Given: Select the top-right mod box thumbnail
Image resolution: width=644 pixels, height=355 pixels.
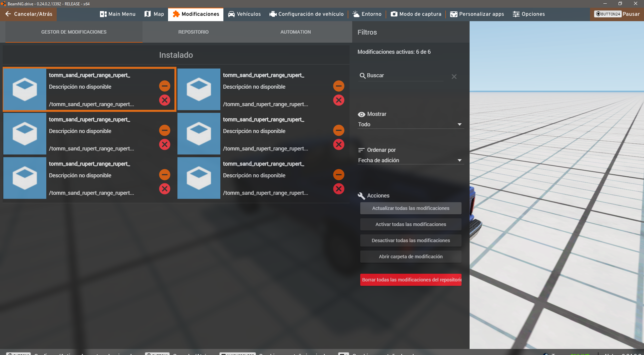Looking at the screenshot, I should [x=199, y=89].
